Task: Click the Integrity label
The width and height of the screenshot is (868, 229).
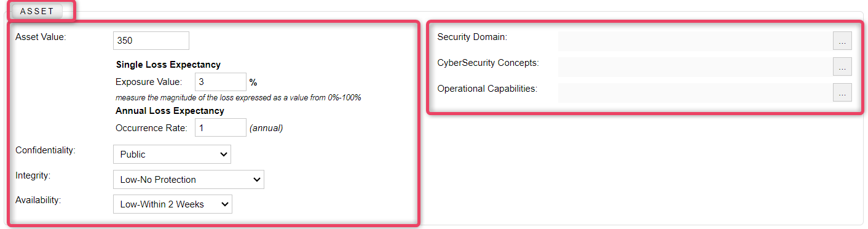Action: pos(33,175)
